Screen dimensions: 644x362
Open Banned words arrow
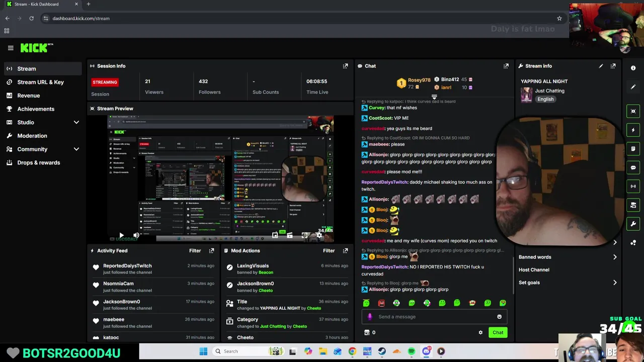615,257
